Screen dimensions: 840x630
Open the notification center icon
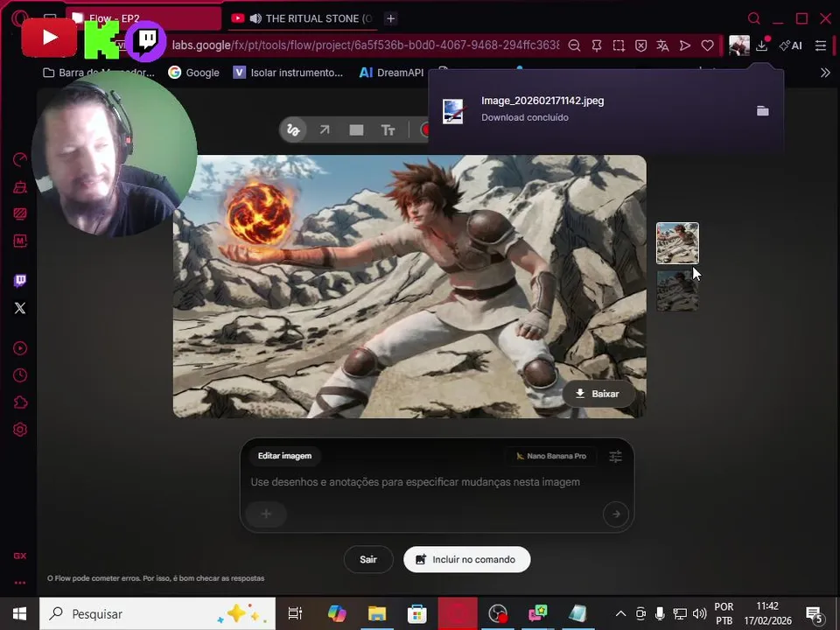click(x=815, y=614)
